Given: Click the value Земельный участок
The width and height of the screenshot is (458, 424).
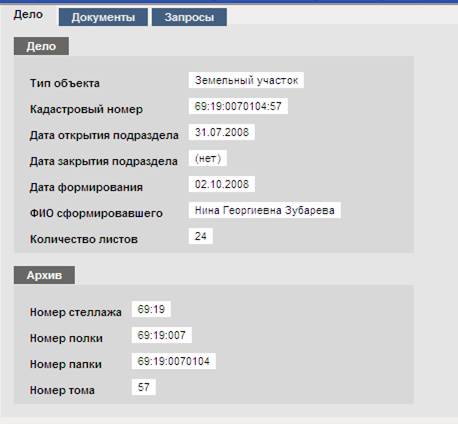Looking at the screenshot, I should [x=246, y=80].
